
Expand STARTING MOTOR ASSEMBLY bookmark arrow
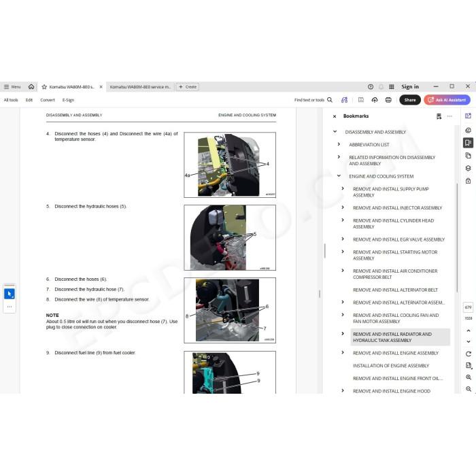click(343, 252)
